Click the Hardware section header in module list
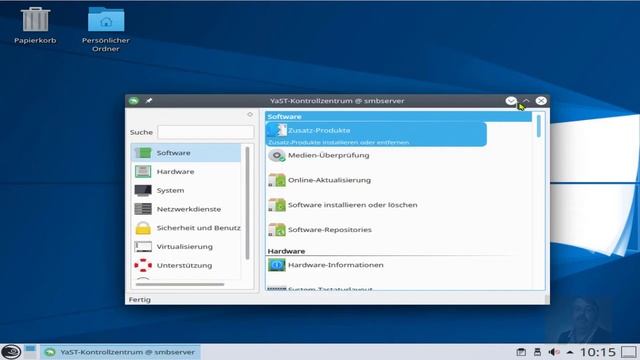The height and width of the screenshot is (360, 640). pyautogui.click(x=286, y=251)
